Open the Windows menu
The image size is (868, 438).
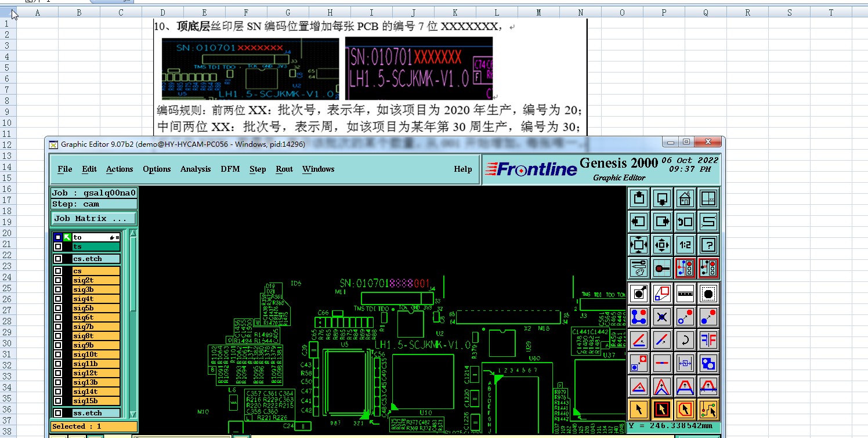tap(318, 169)
